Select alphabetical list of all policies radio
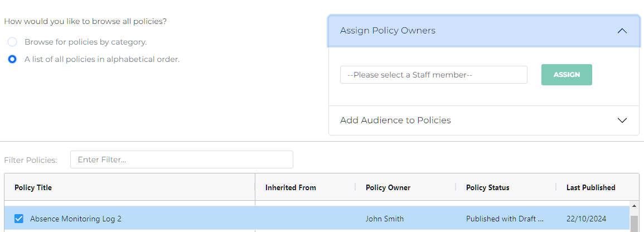 [x=12, y=59]
